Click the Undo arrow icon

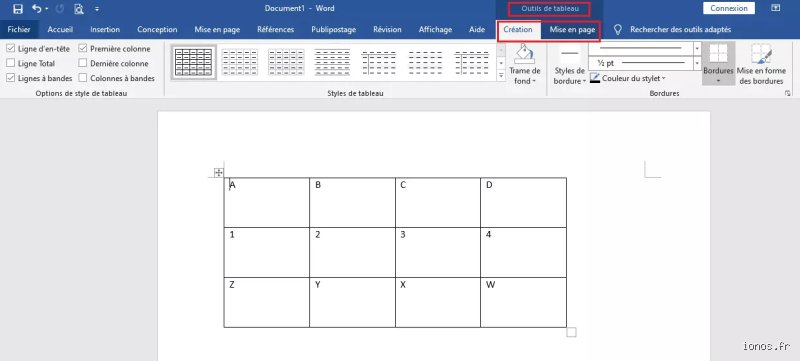[36, 9]
